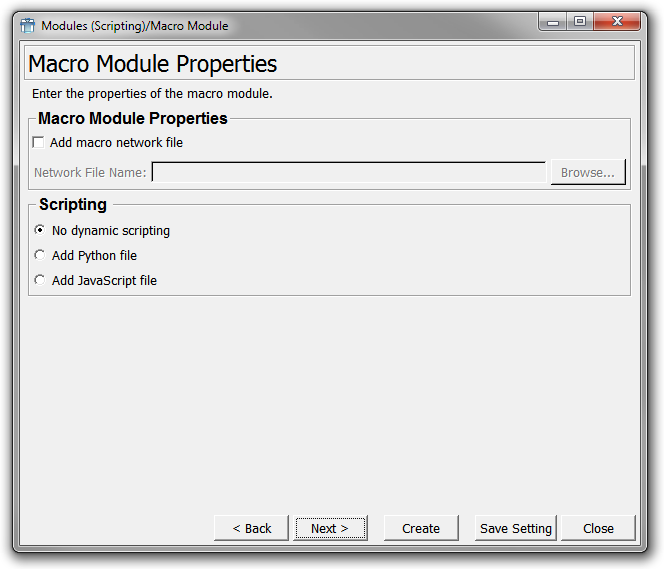The height and width of the screenshot is (569, 664).
Task: Click the Close button at bottom right
Action: tap(599, 529)
